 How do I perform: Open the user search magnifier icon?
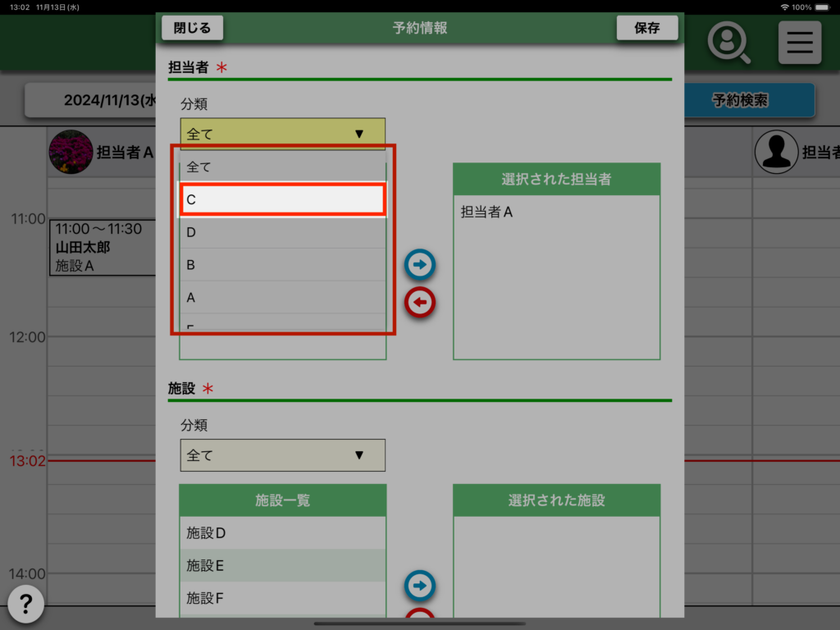pos(728,43)
